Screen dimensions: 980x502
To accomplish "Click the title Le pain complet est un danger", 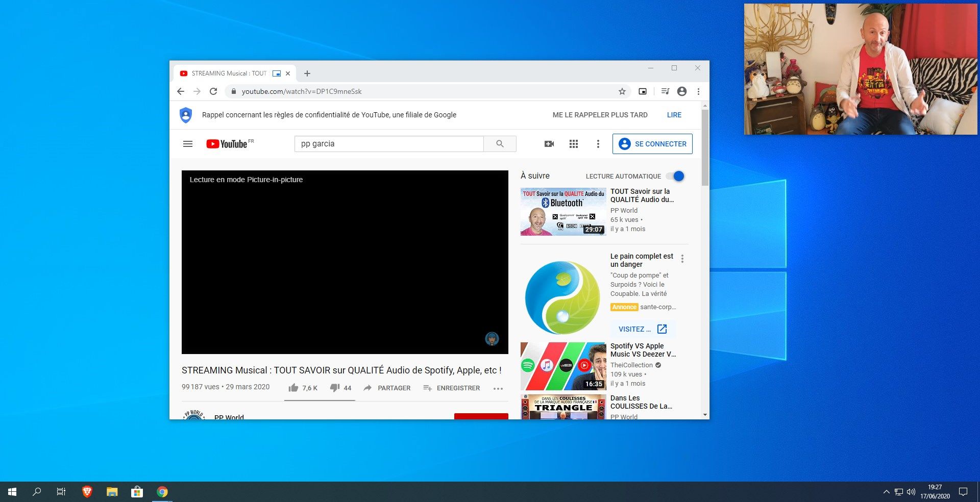I will coord(642,260).
